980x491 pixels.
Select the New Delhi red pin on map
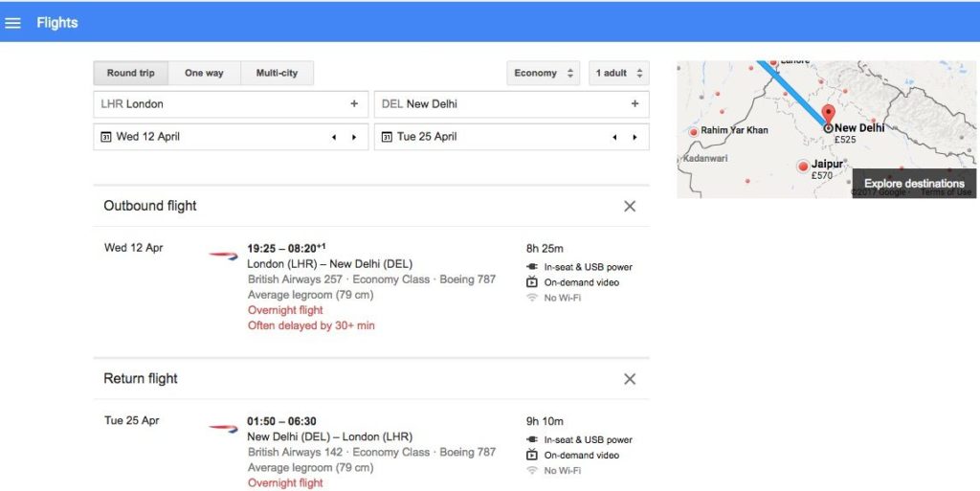828,116
